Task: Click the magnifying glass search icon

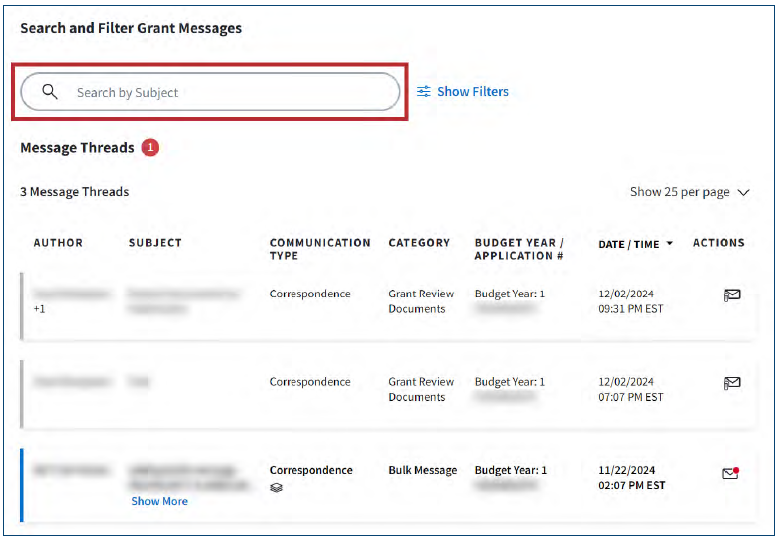Action: (x=50, y=92)
